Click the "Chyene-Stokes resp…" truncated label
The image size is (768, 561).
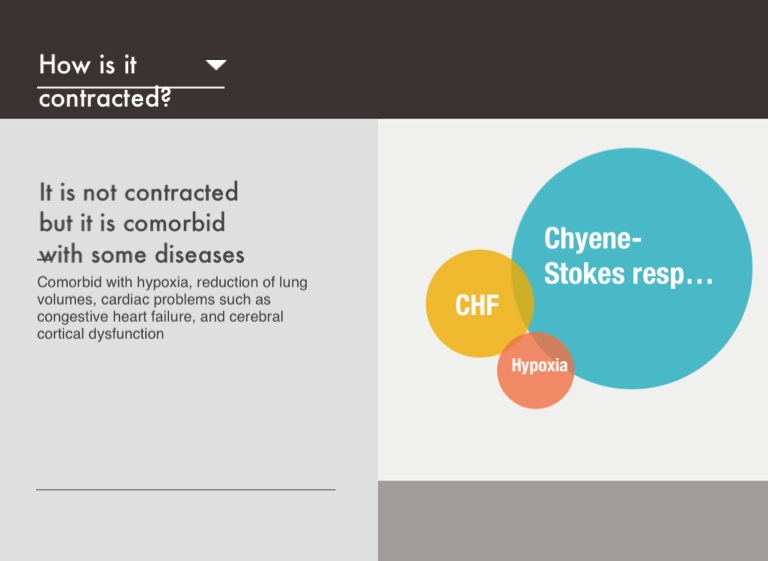(x=628, y=256)
